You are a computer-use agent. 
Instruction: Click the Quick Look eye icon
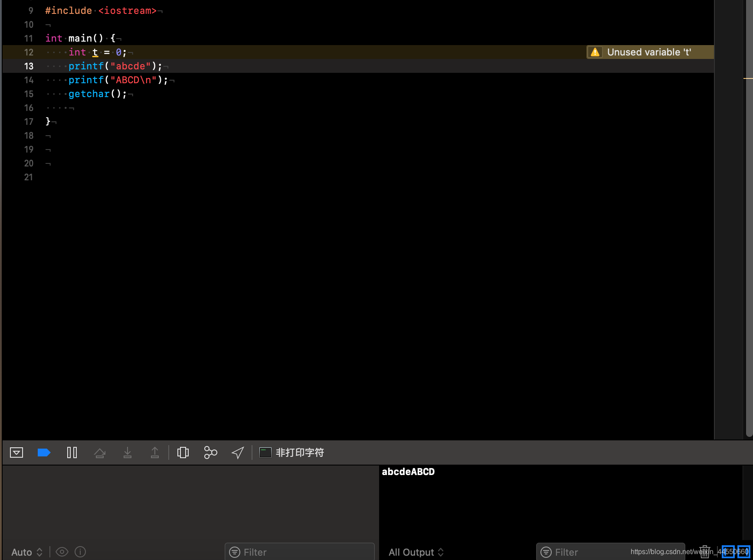coord(62,552)
